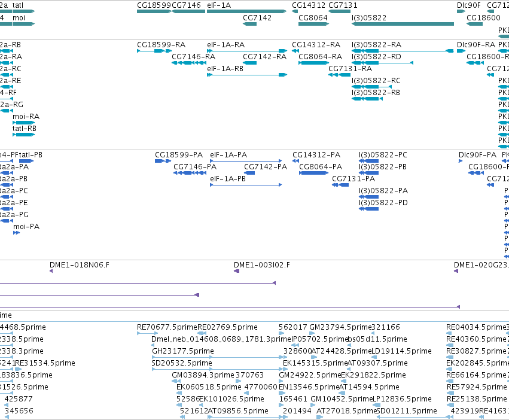This screenshot has width=509, height=420.
Task: Select the LP12836.5prime EST label
Action: coord(402,399)
